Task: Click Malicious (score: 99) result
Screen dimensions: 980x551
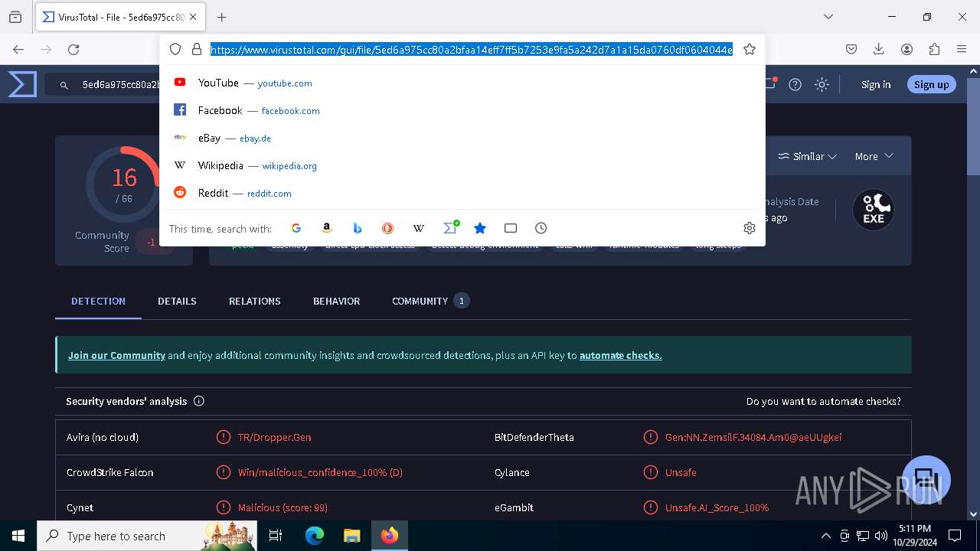Action: coord(283,507)
